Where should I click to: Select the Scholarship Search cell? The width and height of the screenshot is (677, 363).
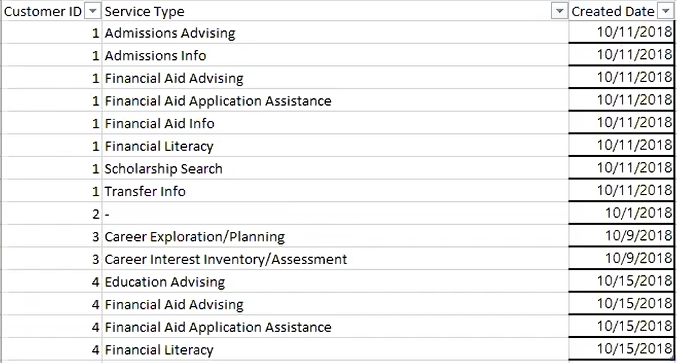[335, 168]
